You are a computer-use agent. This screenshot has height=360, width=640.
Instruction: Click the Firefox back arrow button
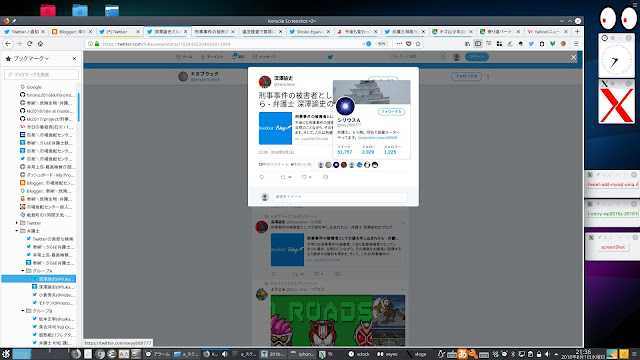pyautogui.click(x=8, y=43)
